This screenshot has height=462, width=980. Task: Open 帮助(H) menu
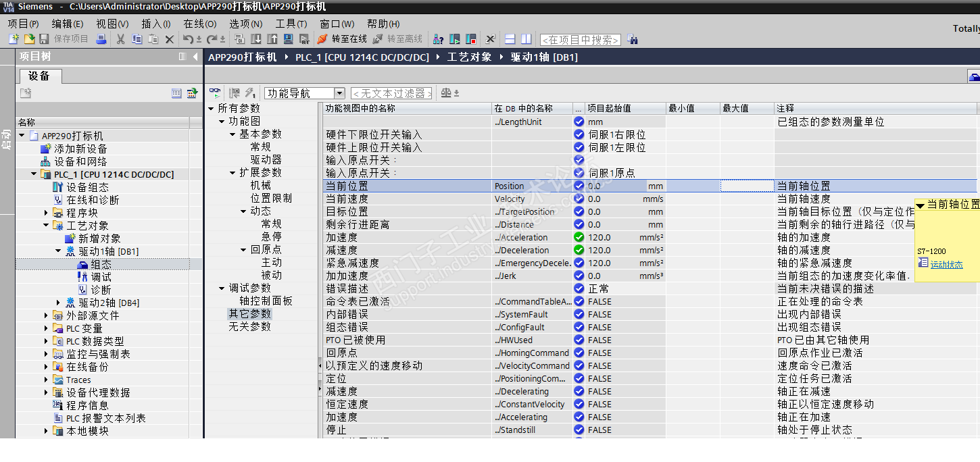[x=383, y=24]
